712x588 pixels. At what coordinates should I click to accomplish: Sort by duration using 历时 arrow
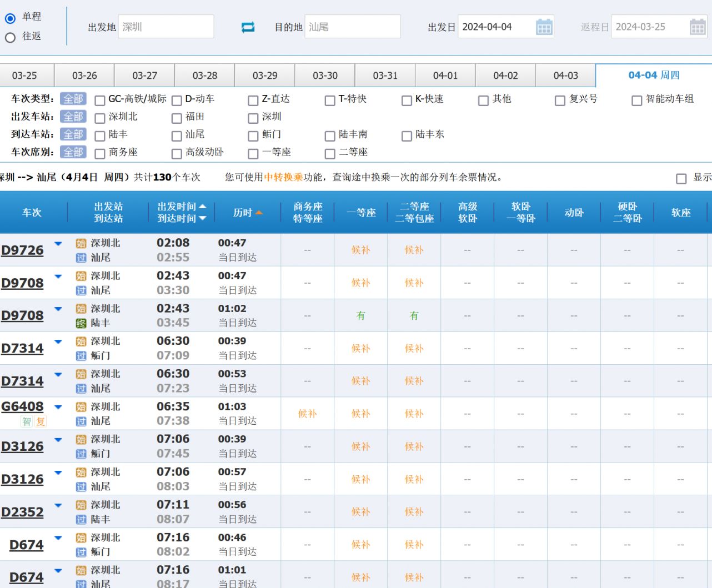point(259,213)
